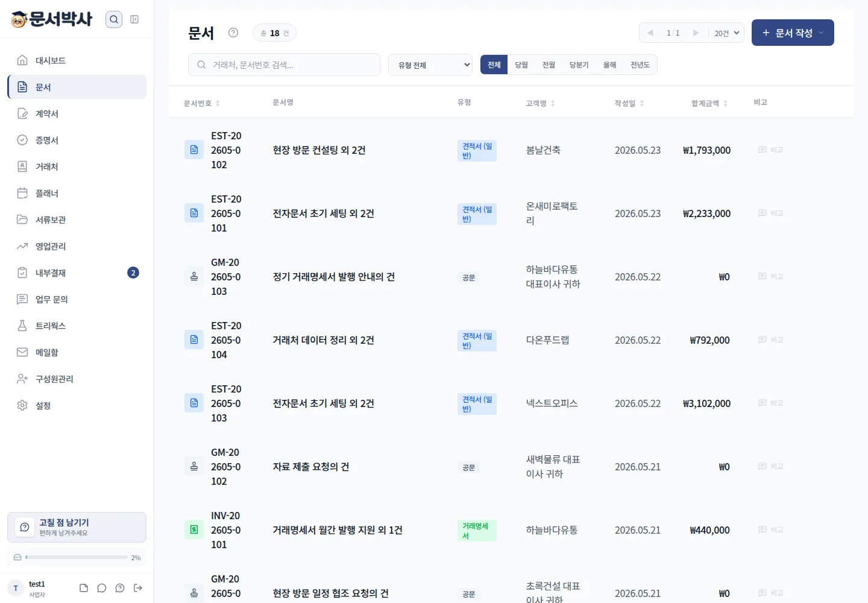Click the 문서 작성 button
Screen dimensions: 868x603
point(793,33)
